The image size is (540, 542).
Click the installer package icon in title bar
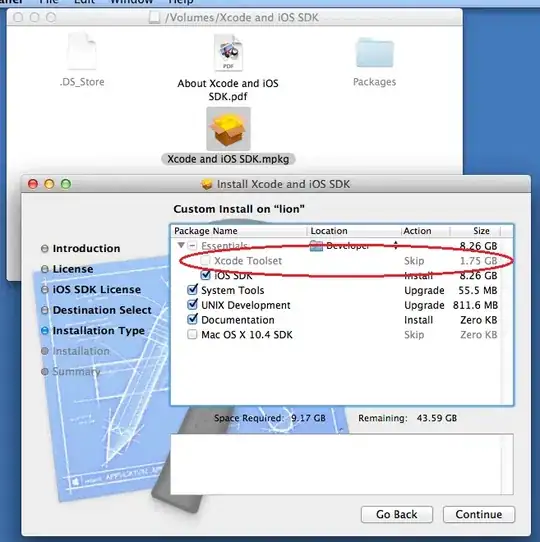tap(207, 184)
